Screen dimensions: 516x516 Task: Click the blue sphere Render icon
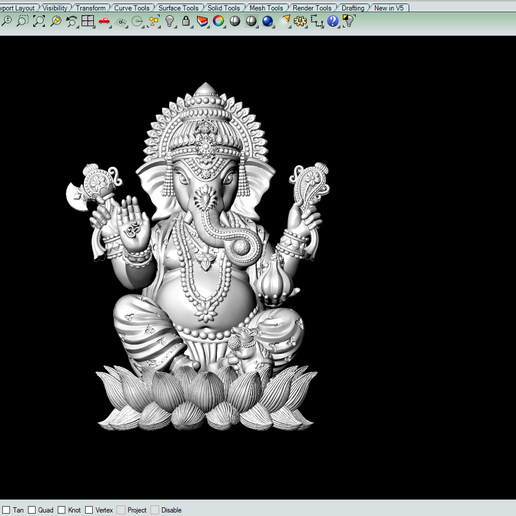click(268, 21)
